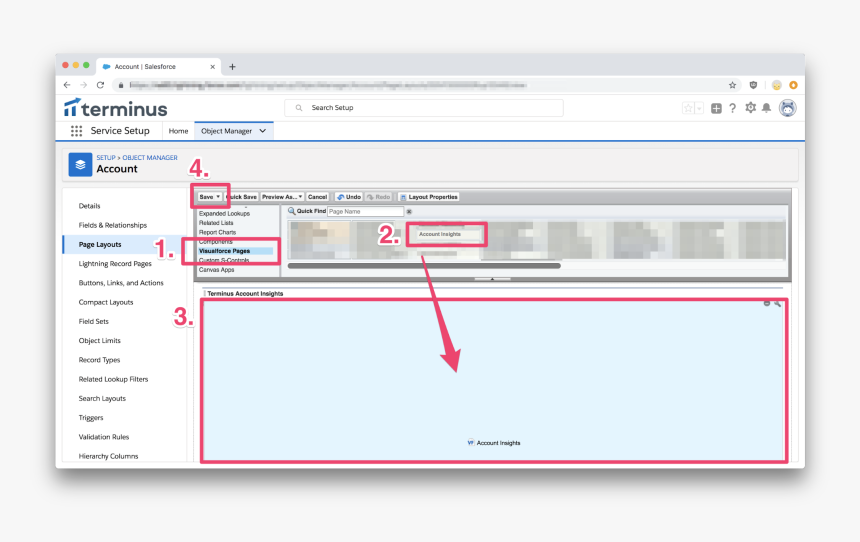
Task: Open the Setup gear menu
Action: pyautogui.click(x=750, y=108)
